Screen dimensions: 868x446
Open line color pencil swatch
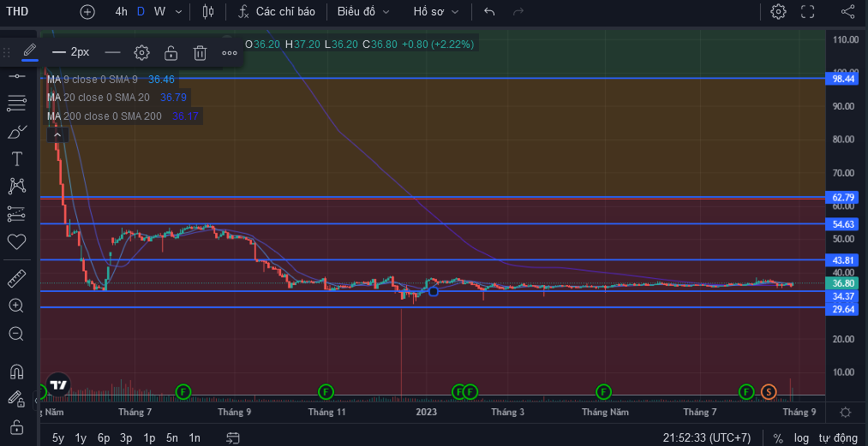(x=30, y=52)
